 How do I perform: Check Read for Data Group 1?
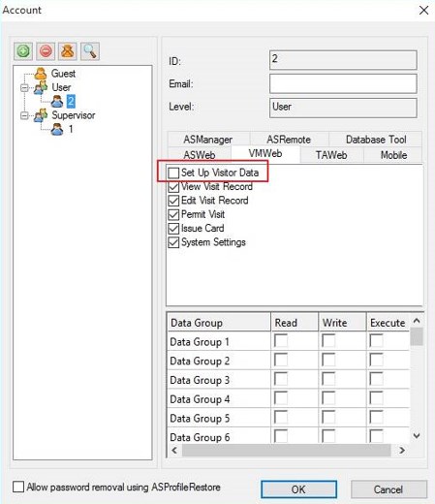(x=280, y=341)
